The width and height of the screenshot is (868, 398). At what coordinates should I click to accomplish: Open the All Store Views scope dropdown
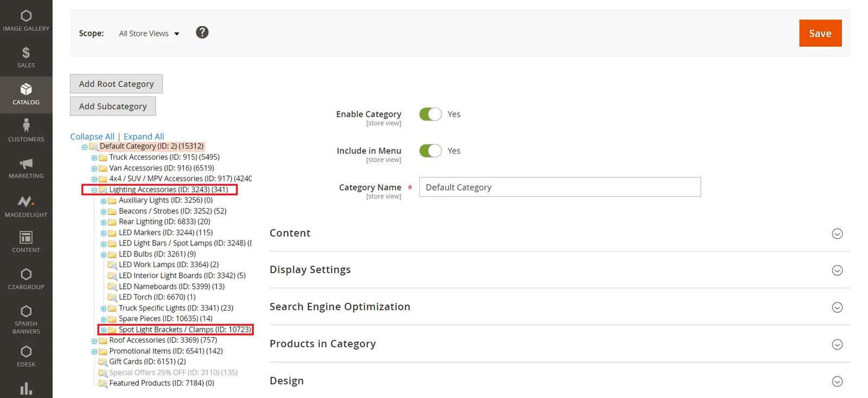pos(149,34)
